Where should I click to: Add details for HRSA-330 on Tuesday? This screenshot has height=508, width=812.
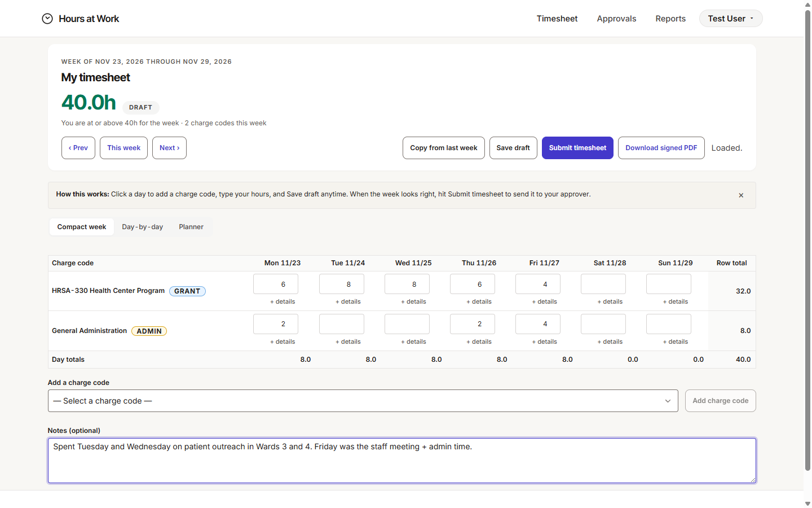pyautogui.click(x=348, y=301)
